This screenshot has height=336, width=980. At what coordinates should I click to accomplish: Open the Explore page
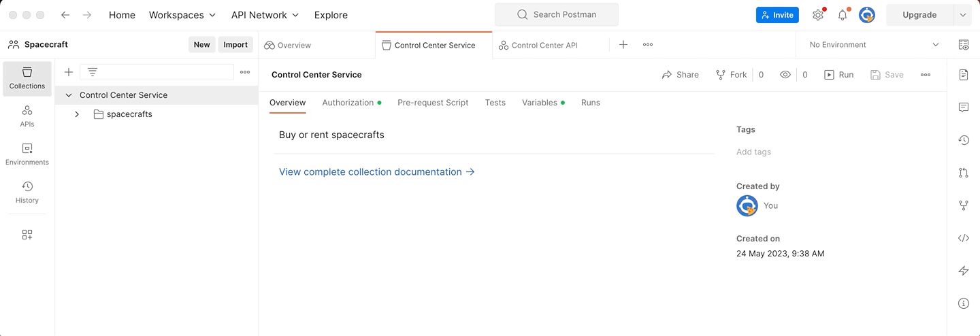[331, 15]
